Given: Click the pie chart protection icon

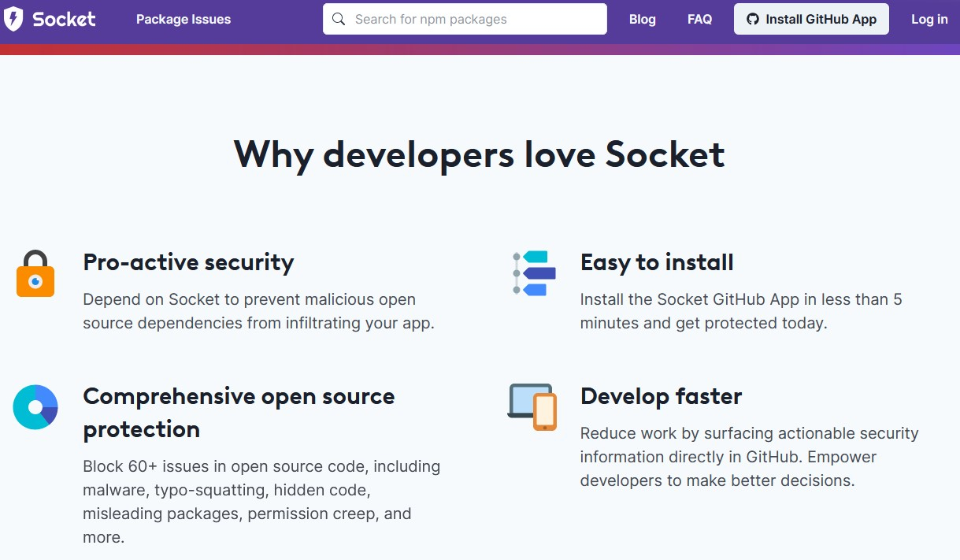Looking at the screenshot, I should pos(35,407).
